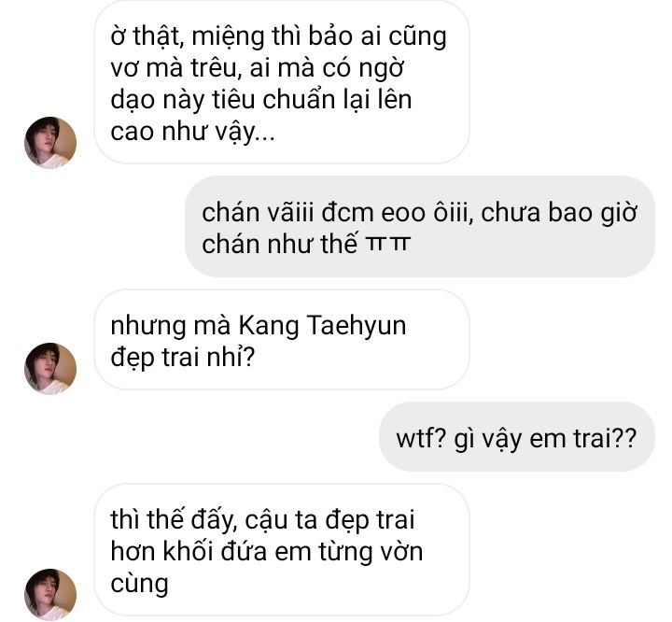Screen dimensions: 672x622
Task: Open sender's avatar beside 'cao như vậy...' message
Action: coord(50,142)
